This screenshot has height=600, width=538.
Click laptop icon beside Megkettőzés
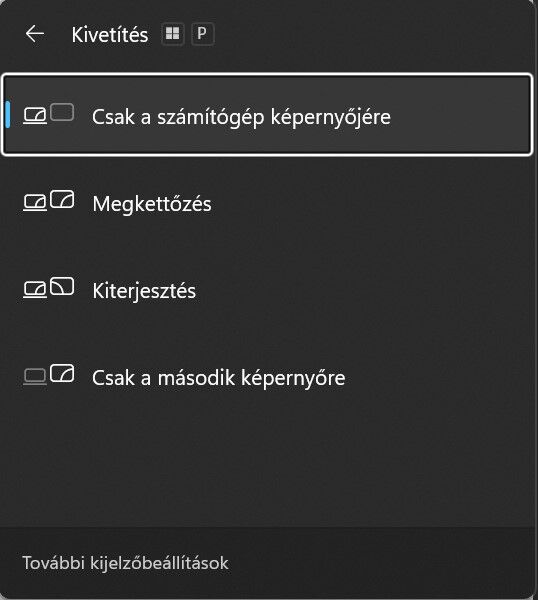(35, 203)
